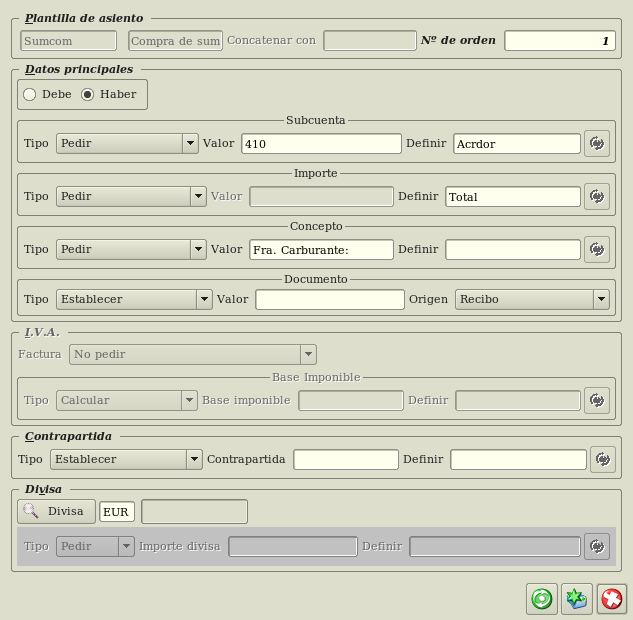Click the Importe divisa gear icon
The width and height of the screenshot is (633, 620).
(597, 546)
